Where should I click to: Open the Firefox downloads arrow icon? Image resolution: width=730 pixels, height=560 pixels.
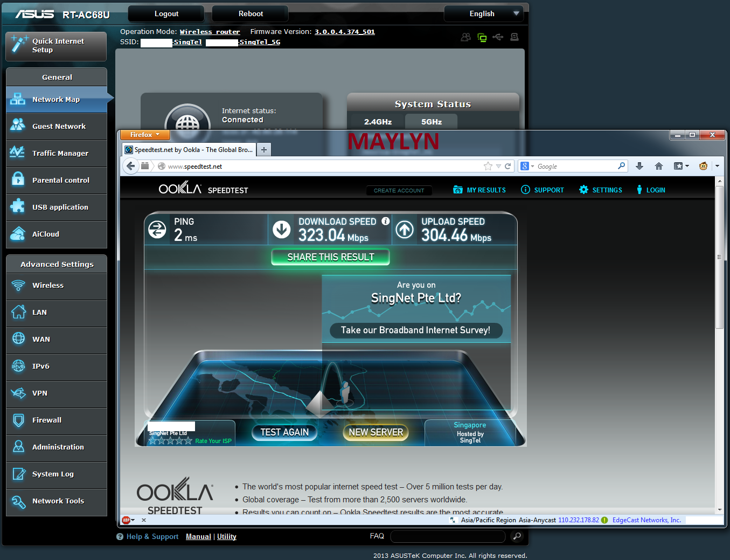click(639, 166)
